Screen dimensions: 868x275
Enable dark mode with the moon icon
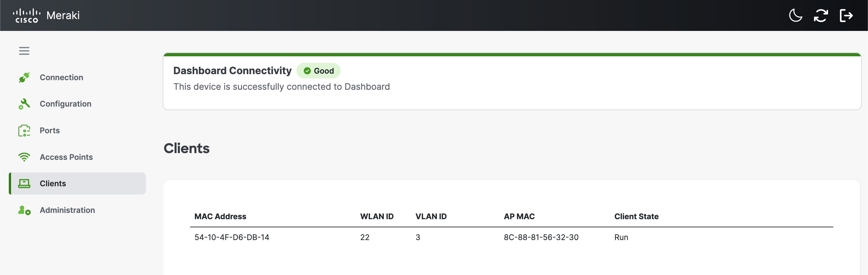click(x=796, y=16)
